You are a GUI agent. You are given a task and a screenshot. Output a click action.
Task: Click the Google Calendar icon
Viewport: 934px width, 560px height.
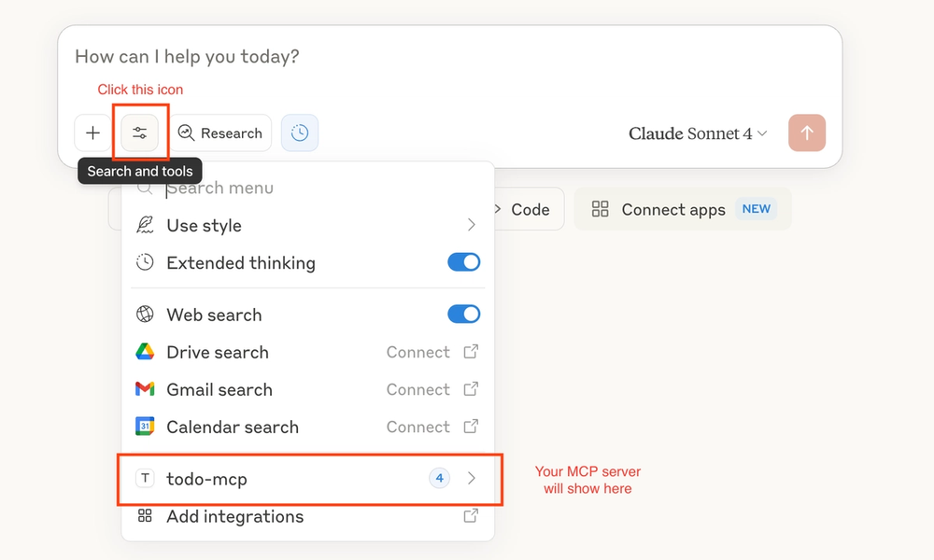click(x=145, y=427)
